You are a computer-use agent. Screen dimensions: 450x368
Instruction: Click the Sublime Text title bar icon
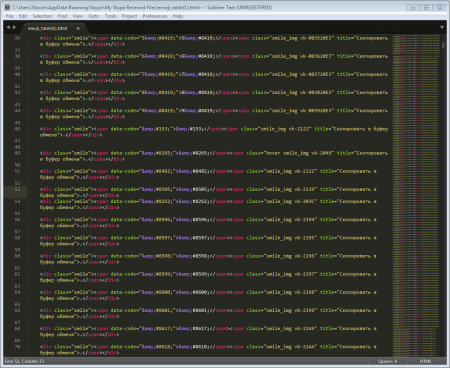click(7, 7)
